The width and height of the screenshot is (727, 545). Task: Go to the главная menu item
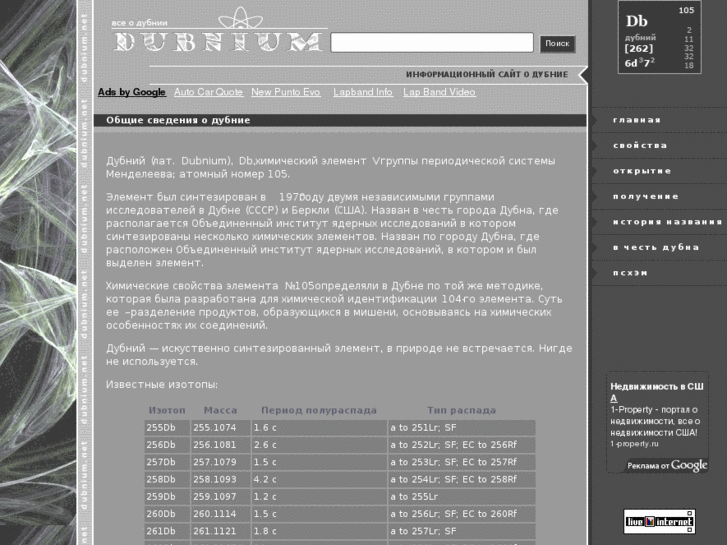pos(637,120)
